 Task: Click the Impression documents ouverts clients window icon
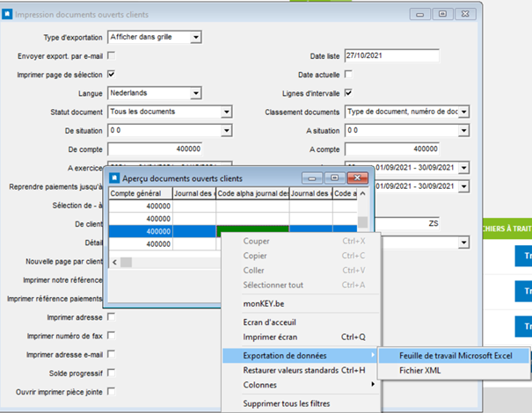pos(7,14)
